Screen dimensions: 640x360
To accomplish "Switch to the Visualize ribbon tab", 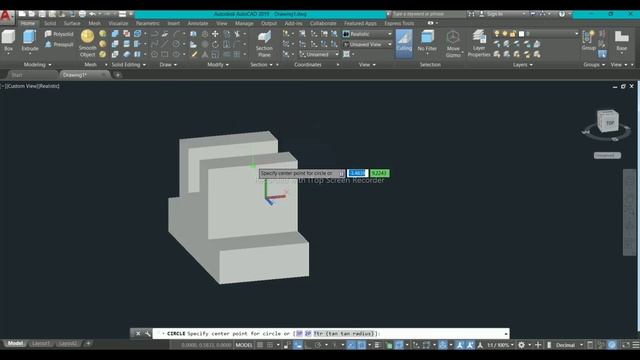I will pos(118,23).
